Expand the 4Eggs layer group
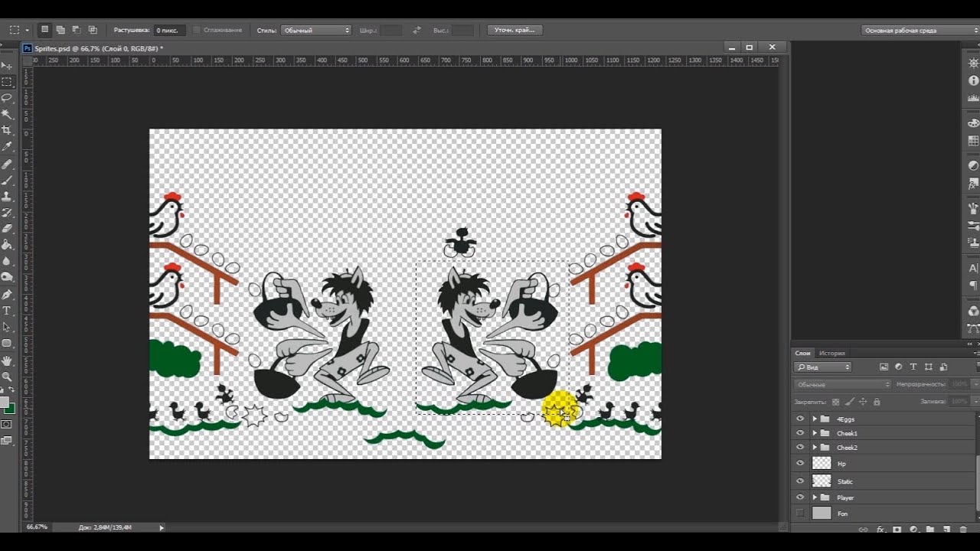 (815, 419)
